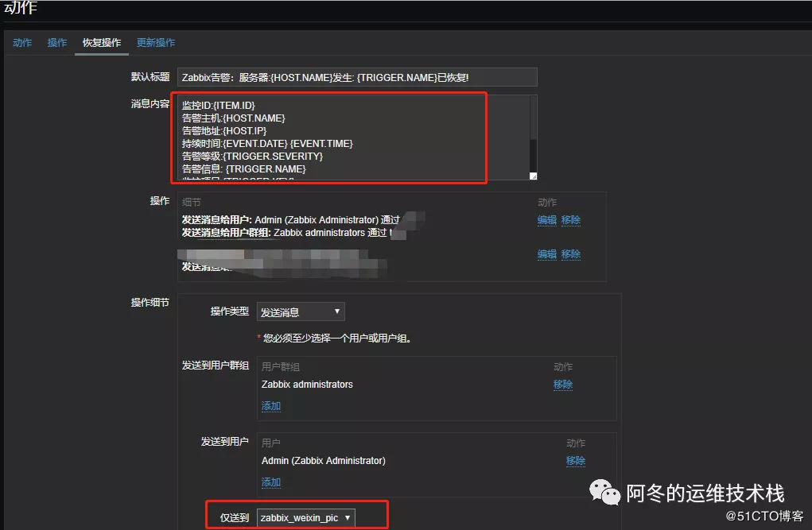
Task: Remove the Zabbix administrators user group
Action: (x=563, y=385)
